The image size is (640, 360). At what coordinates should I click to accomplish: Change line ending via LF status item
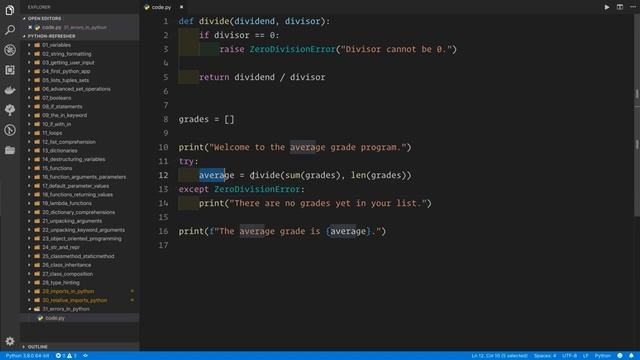coord(586,356)
